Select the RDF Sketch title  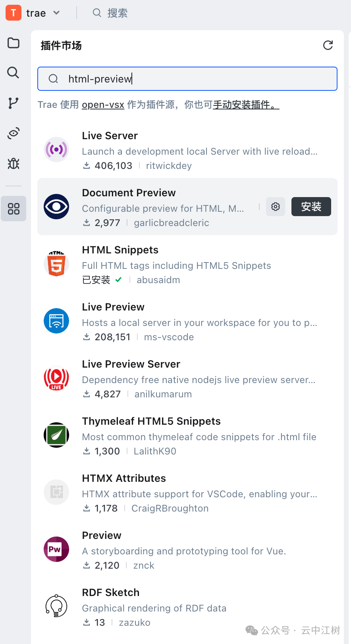click(x=111, y=592)
